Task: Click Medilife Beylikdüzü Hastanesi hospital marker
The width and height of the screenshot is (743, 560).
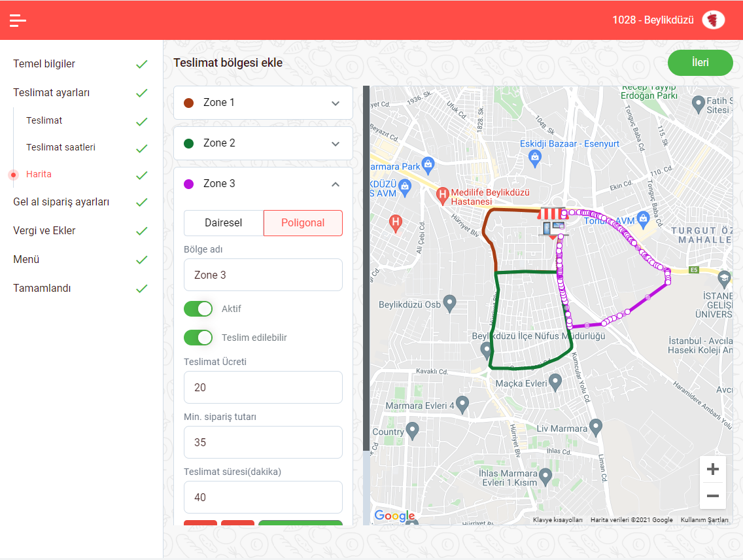Action: (443, 194)
